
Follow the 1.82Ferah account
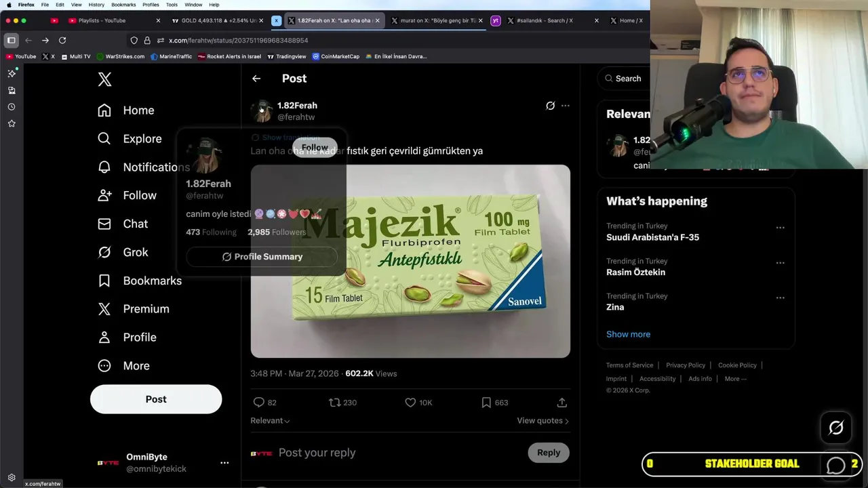tap(315, 148)
